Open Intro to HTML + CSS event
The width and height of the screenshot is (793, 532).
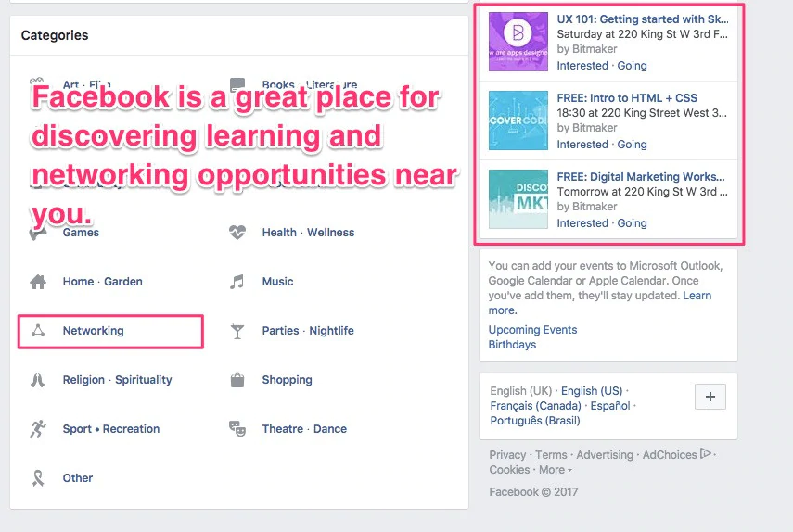[627, 98]
